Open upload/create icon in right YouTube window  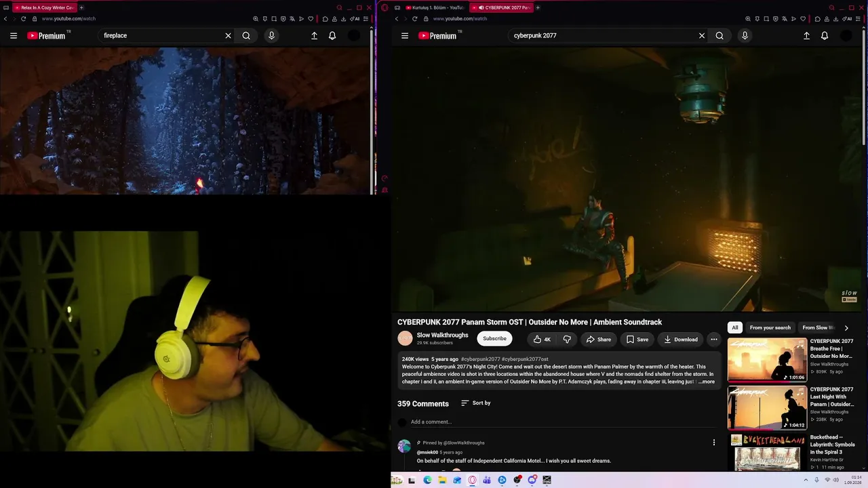point(806,36)
